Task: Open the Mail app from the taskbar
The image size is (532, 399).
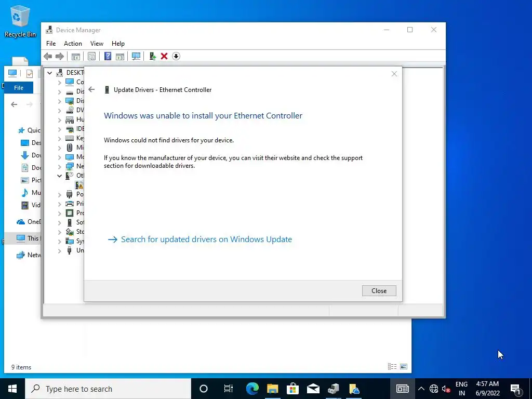Action: tap(313, 389)
